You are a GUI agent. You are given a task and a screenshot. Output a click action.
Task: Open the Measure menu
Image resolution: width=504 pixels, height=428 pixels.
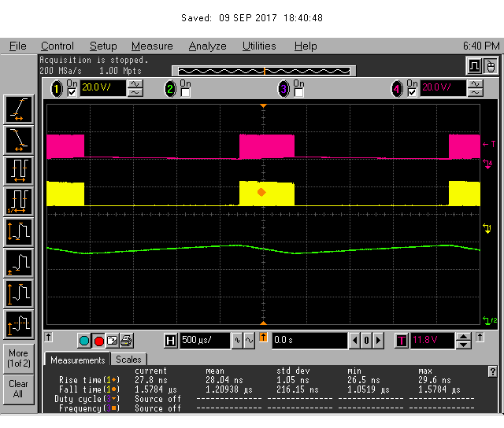pos(152,46)
